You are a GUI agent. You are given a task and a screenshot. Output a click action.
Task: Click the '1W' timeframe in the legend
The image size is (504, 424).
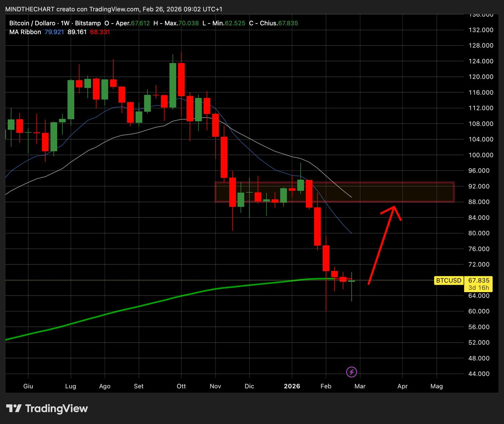coord(65,23)
